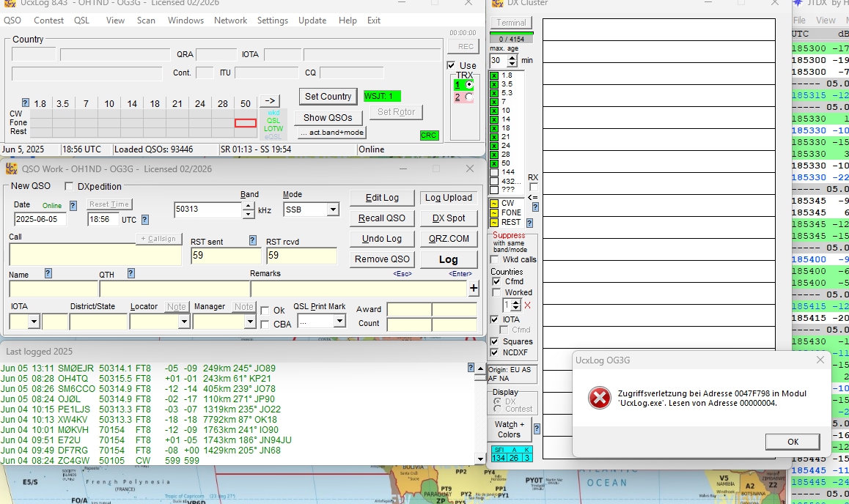Open the Mode dropdown showing SSB
The image size is (849, 504).
click(x=333, y=210)
